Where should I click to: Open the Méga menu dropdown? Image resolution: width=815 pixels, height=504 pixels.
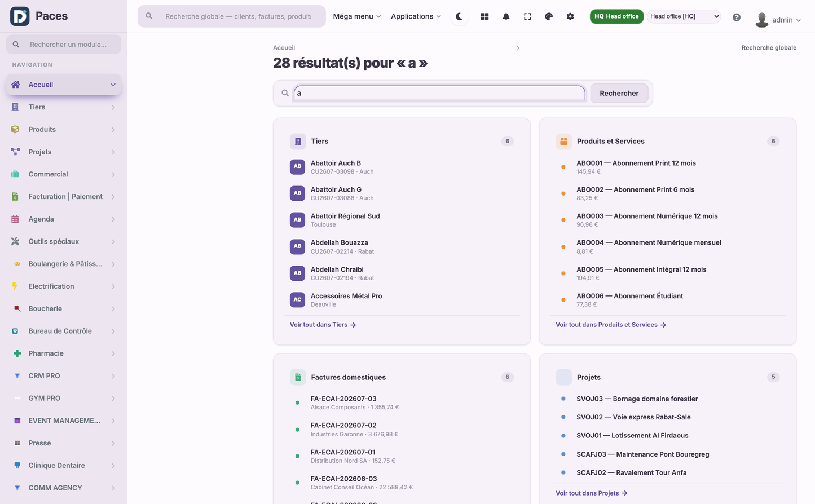pyautogui.click(x=356, y=16)
